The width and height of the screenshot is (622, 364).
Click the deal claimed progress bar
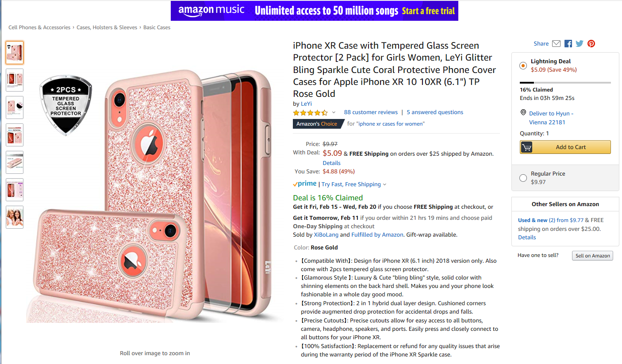click(x=565, y=83)
